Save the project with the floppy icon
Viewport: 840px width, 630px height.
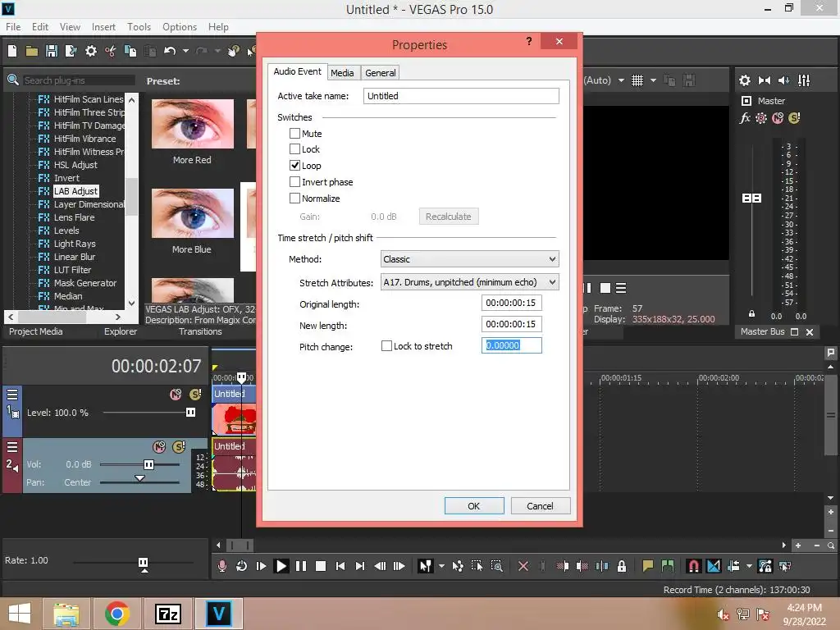coord(52,51)
